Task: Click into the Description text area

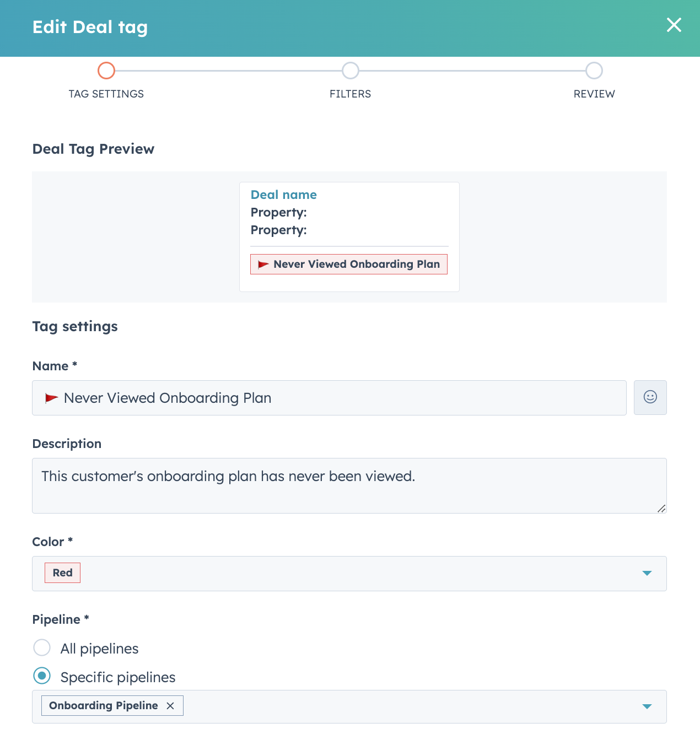Action: tap(349, 486)
